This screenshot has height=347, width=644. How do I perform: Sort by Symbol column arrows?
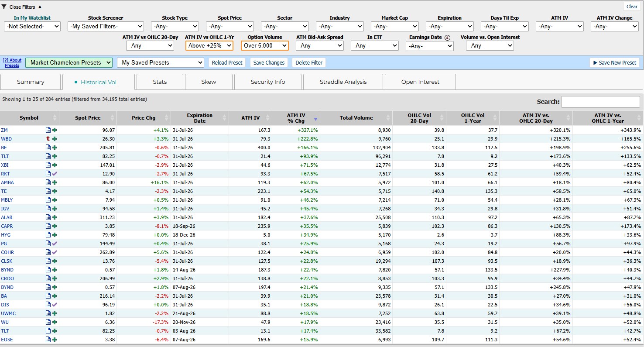click(55, 118)
